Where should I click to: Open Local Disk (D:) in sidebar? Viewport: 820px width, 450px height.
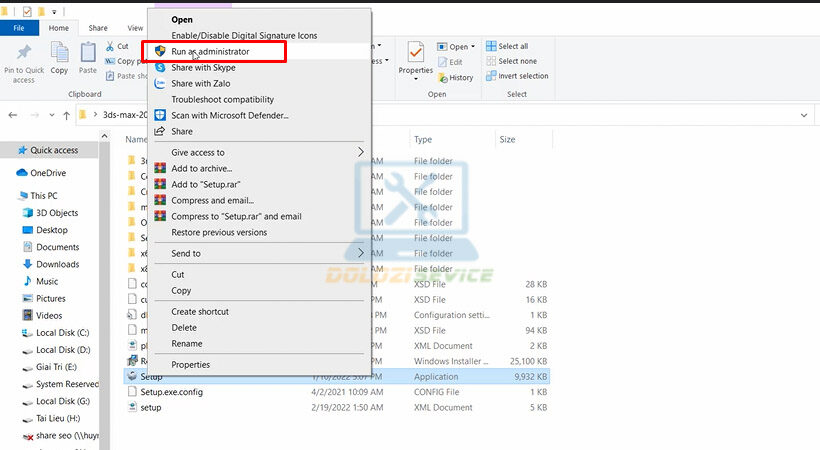click(56, 350)
